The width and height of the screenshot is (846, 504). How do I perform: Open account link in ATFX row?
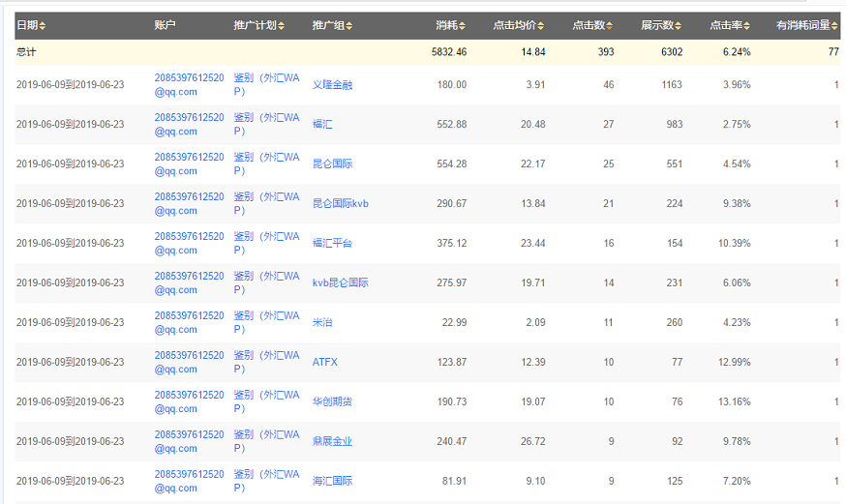pyautogui.click(x=189, y=362)
